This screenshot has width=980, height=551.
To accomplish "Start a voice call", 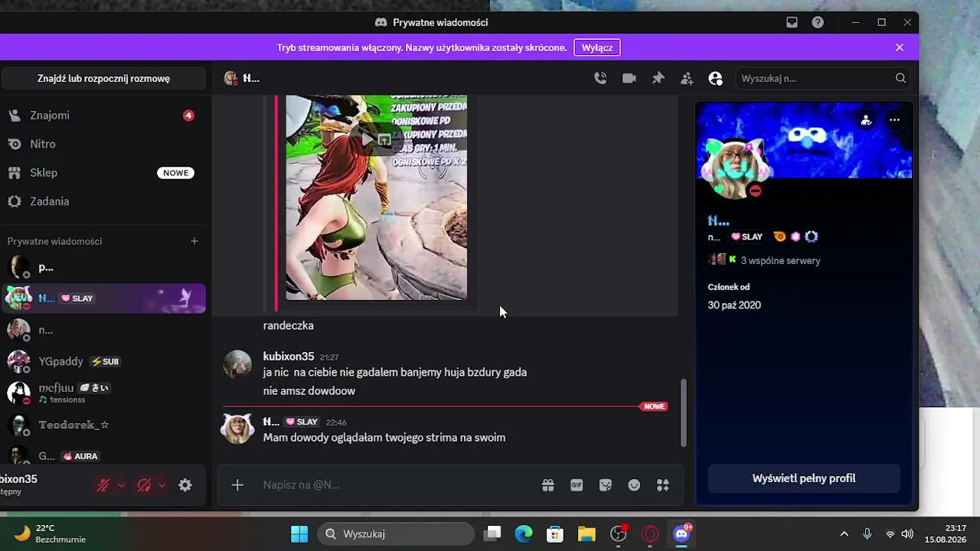I will click(x=600, y=78).
